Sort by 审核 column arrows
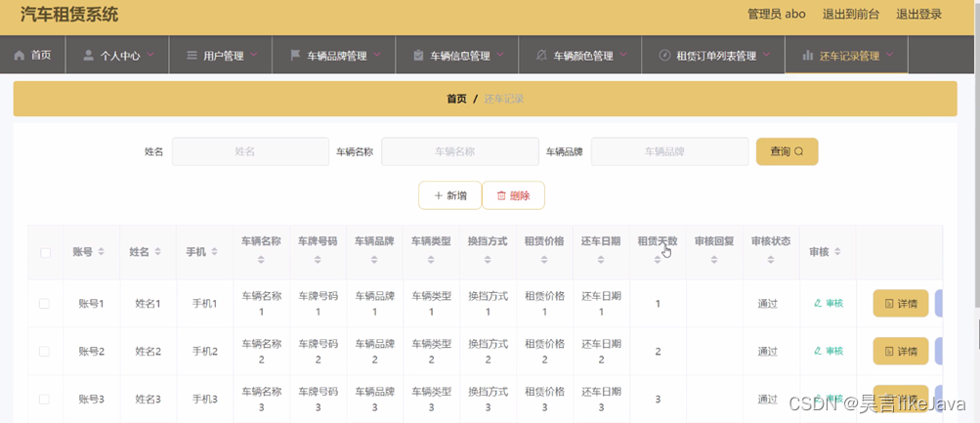The height and width of the screenshot is (423, 980). [837, 252]
